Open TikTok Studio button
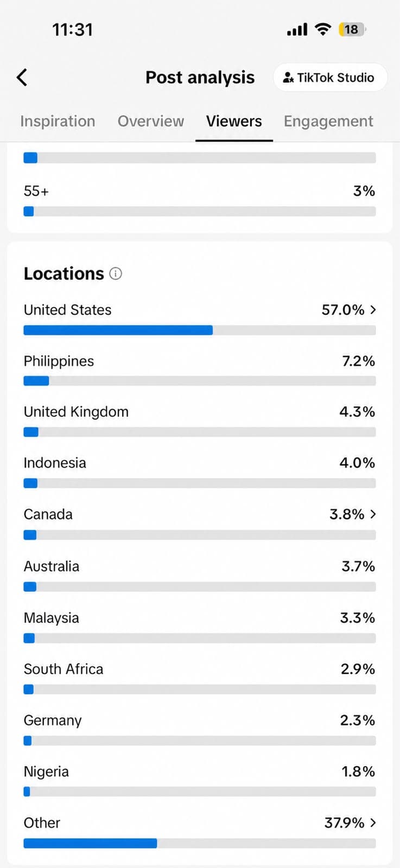Image resolution: width=400 pixels, height=868 pixels. pyautogui.click(x=330, y=78)
